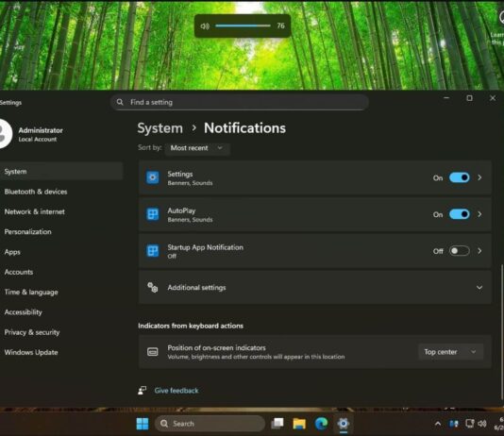Click the Find a setting search box
The height and width of the screenshot is (436, 504).
pyautogui.click(x=240, y=102)
